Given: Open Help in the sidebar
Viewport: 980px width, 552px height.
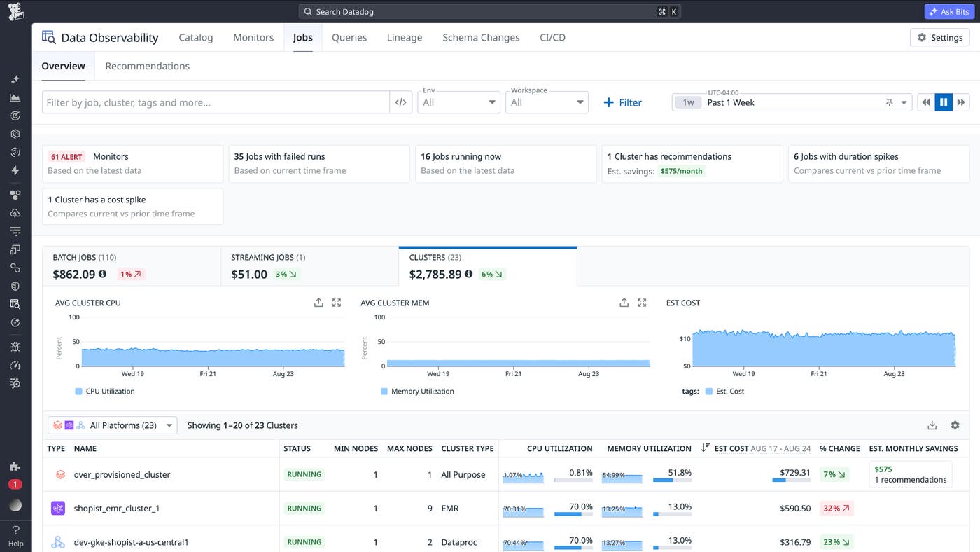Looking at the screenshot, I should coord(15,536).
